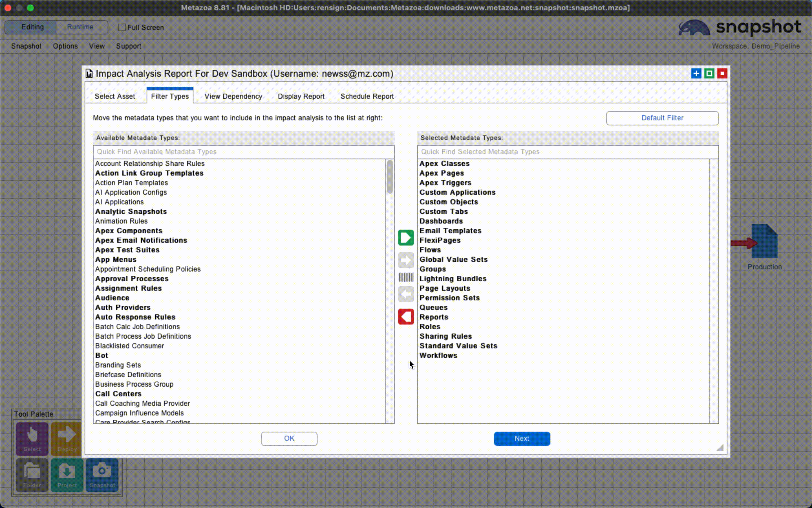Select Lightning Bundles in selected list

point(564,279)
